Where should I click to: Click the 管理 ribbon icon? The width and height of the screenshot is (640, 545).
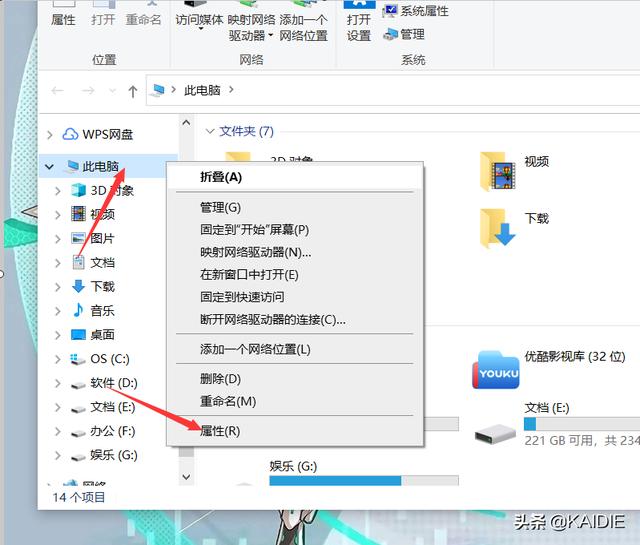[390, 34]
